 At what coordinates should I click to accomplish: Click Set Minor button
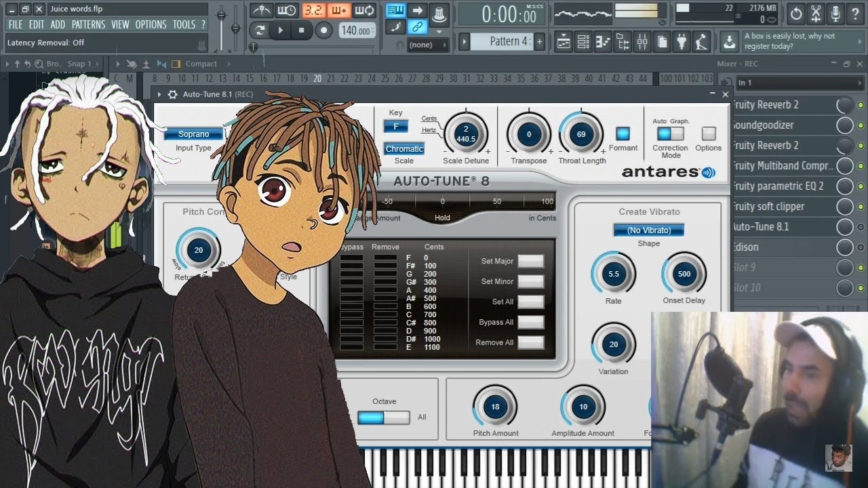pos(531,281)
